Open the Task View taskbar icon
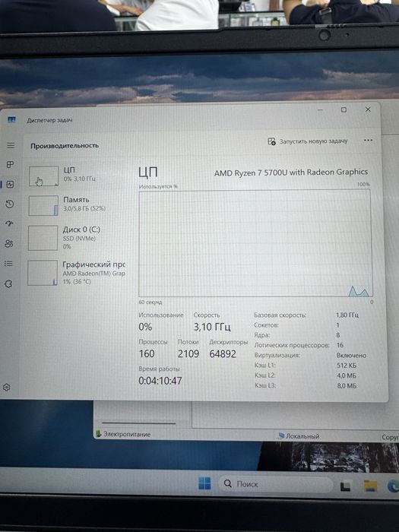 pyautogui.click(x=345, y=486)
